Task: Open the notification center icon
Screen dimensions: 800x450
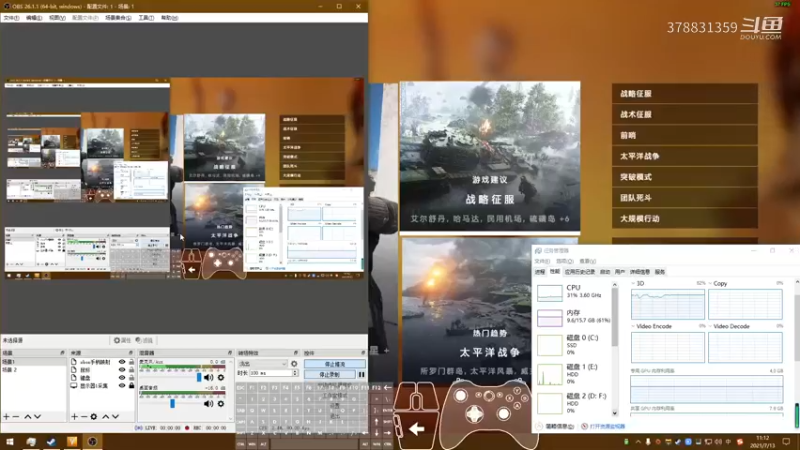Action: [786, 442]
